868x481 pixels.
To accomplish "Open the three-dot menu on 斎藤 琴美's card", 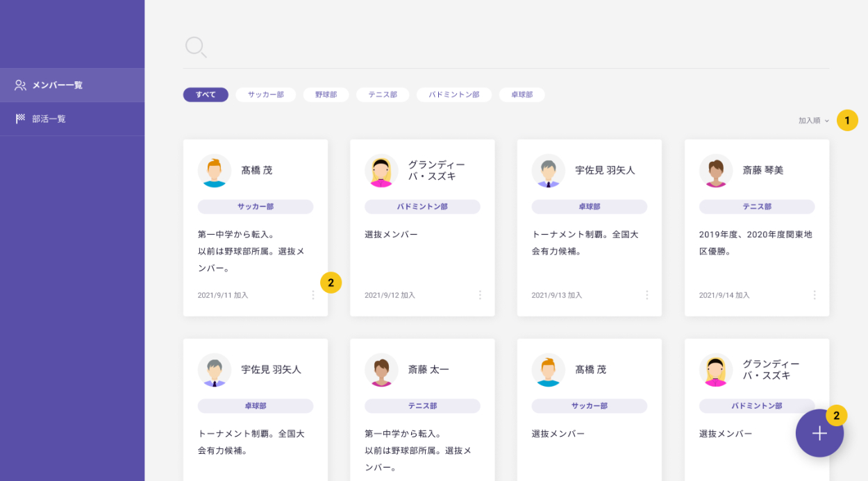I will (x=814, y=295).
